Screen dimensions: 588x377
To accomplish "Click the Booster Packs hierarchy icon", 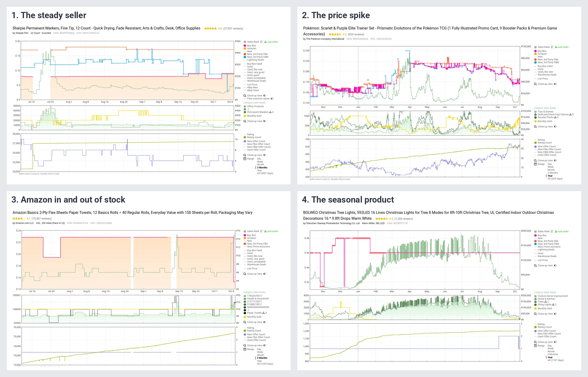I will [555, 117].
